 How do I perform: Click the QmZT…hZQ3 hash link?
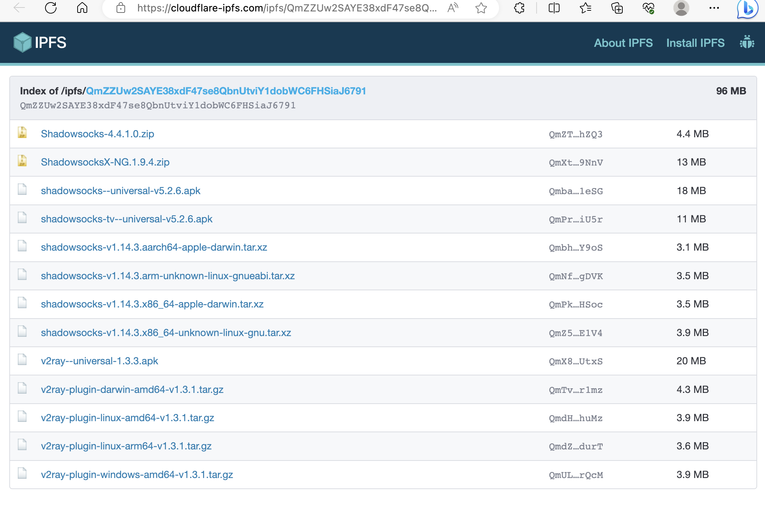point(576,134)
